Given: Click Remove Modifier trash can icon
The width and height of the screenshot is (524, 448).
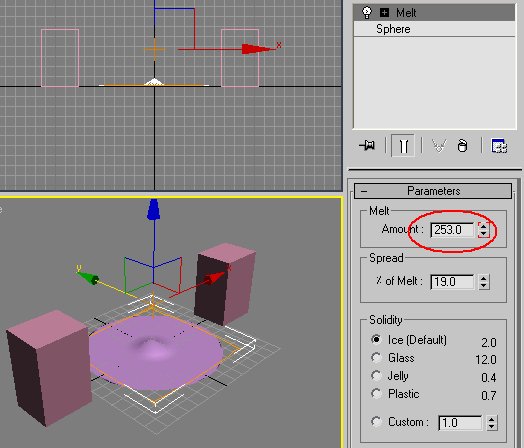Looking at the screenshot, I should 462,146.
